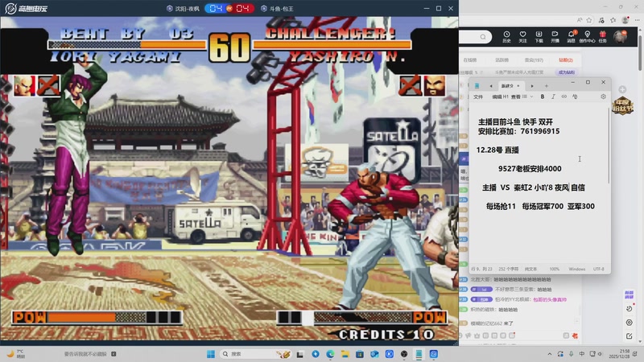Click the annual fan festival badge
Image resolution: width=644 pixels, height=362 pixels.
(x=622, y=105)
